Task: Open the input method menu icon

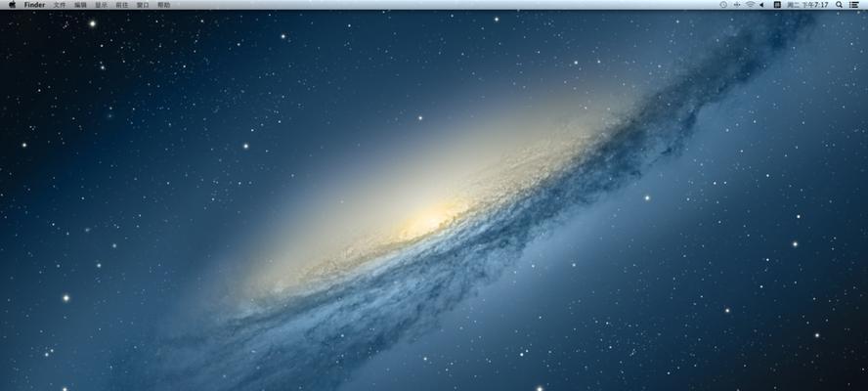Action: click(x=777, y=5)
